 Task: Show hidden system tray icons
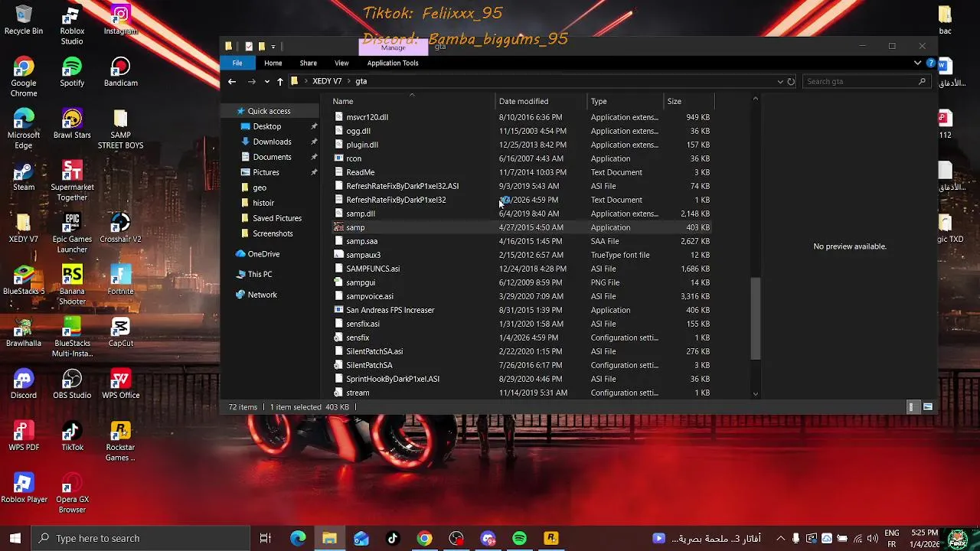[780, 538]
